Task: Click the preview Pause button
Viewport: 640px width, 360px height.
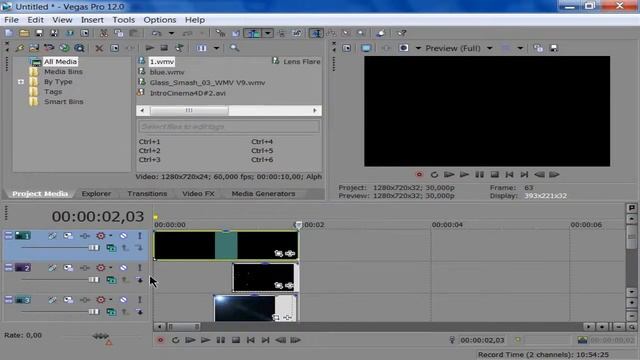Action: [x=480, y=175]
